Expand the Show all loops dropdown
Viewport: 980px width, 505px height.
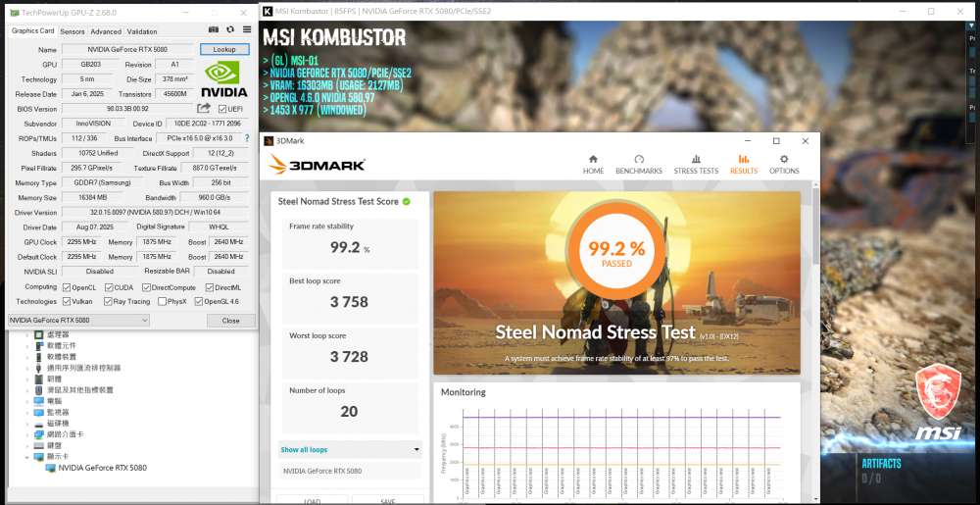(x=350, y=449)
